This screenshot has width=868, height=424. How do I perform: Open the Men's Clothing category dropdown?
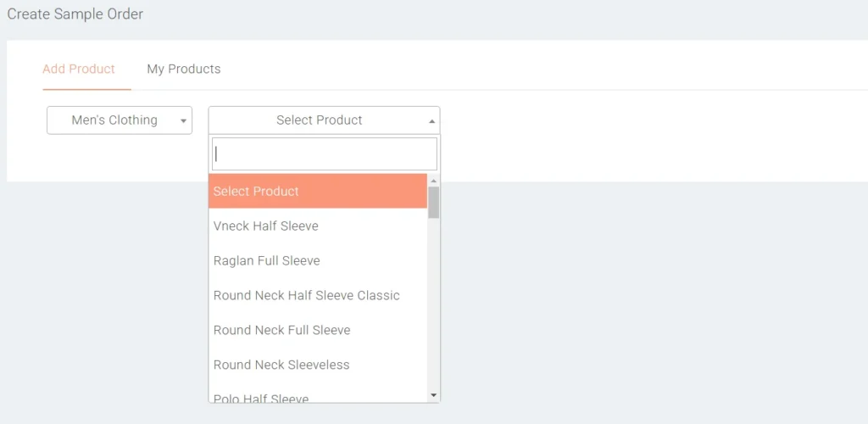click(x=119, y=120)
